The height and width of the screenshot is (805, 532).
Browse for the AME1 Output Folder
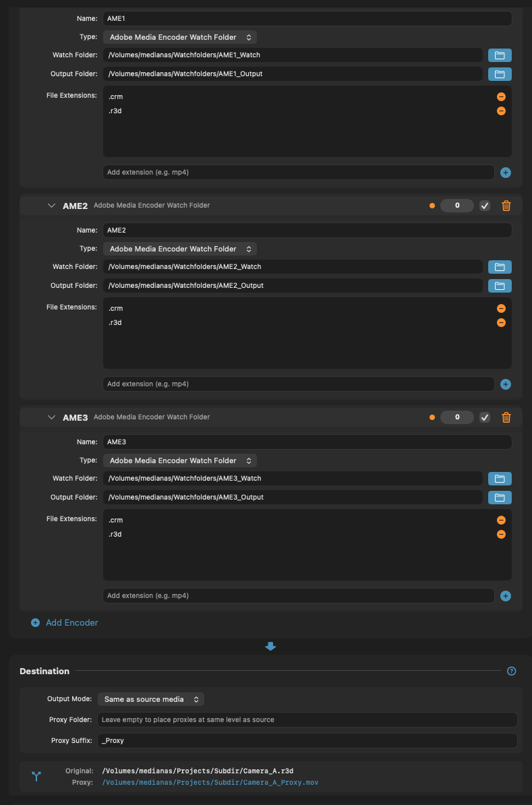pyautogui.click(x=500, y=74)
